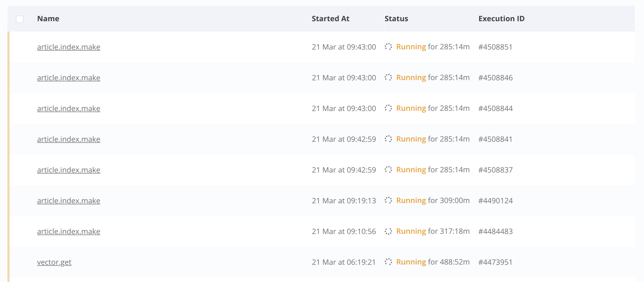Open article.index.make for execution #4508841

69,139
